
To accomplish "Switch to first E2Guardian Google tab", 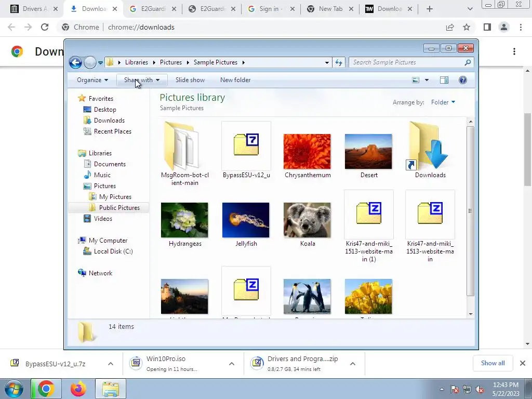I will click(x=153, y=9).
